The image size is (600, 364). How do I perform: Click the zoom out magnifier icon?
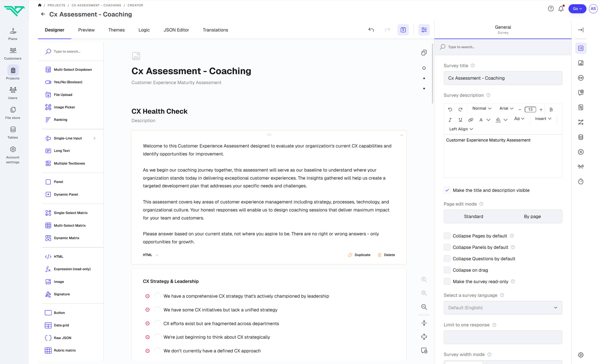(x=424, y=307)
